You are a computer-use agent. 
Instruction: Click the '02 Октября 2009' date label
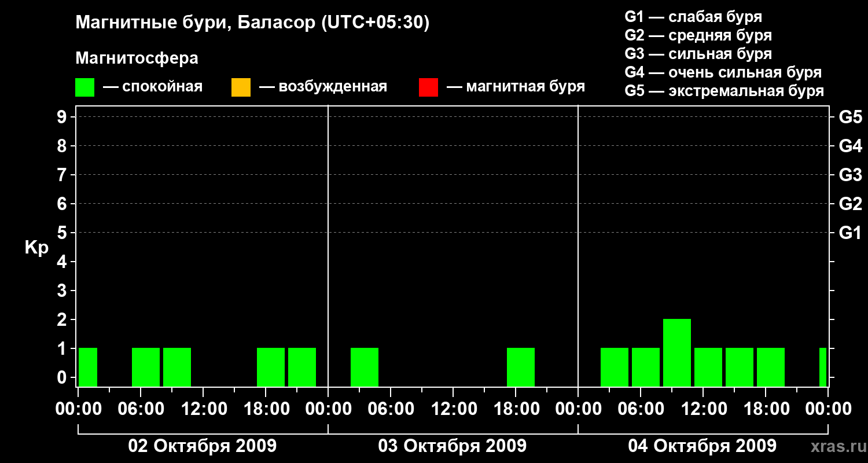(203, 446)
